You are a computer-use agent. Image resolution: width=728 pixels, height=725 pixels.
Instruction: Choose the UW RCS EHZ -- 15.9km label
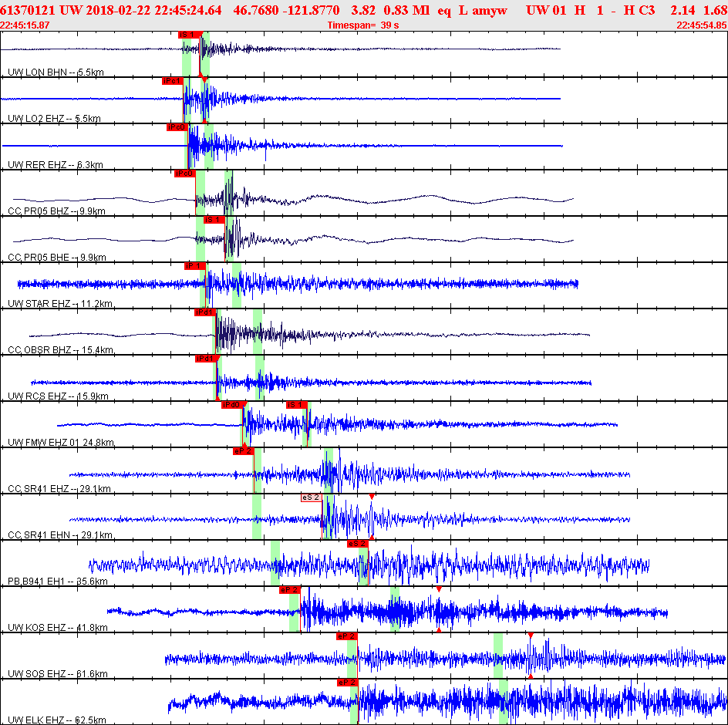click(x=58, y=396)
